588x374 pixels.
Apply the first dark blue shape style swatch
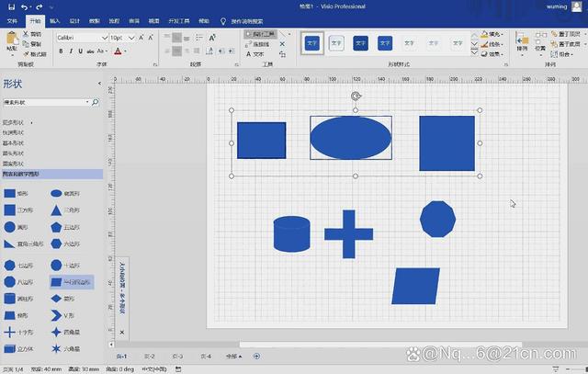tap(312, 43)
